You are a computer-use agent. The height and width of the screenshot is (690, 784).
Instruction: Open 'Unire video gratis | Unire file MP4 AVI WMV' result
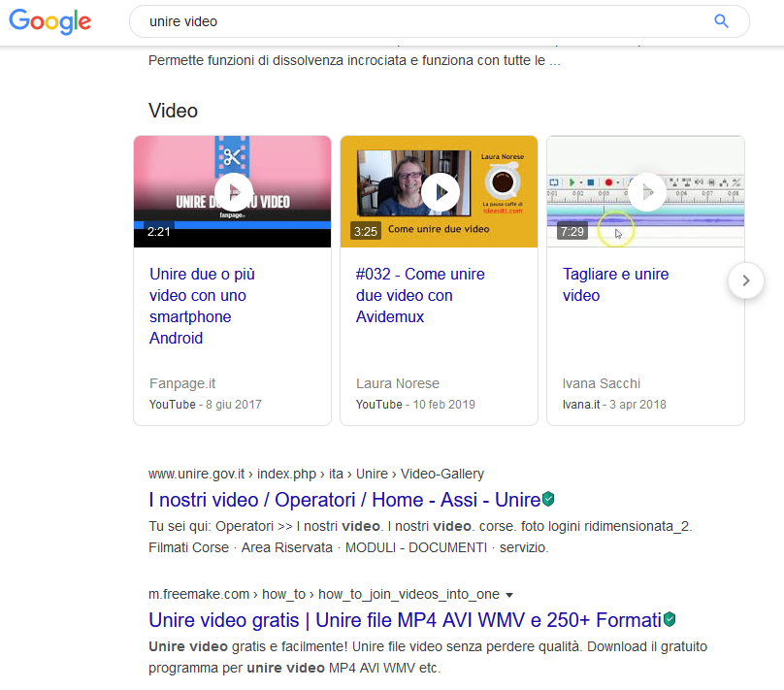tap(405, 620)
